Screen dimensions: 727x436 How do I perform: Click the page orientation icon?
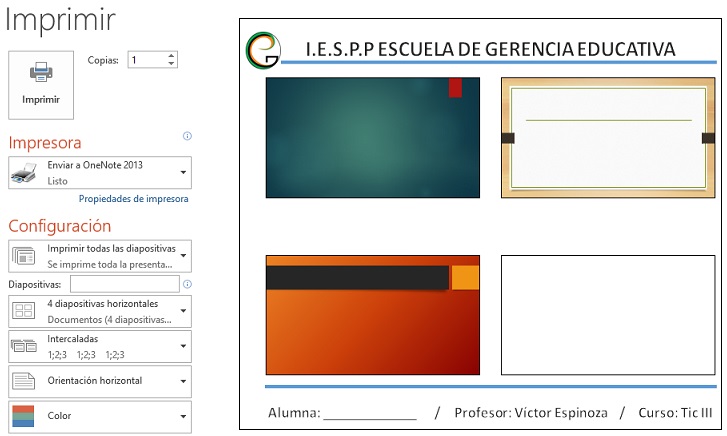[24, 381]
